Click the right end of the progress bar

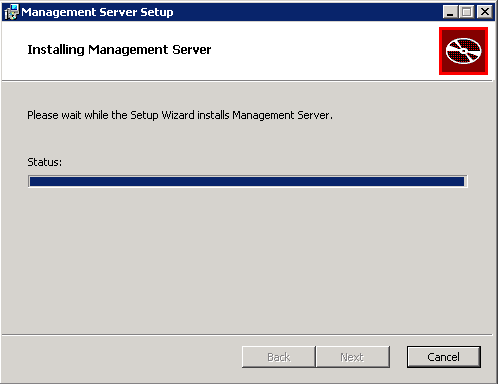462,181
